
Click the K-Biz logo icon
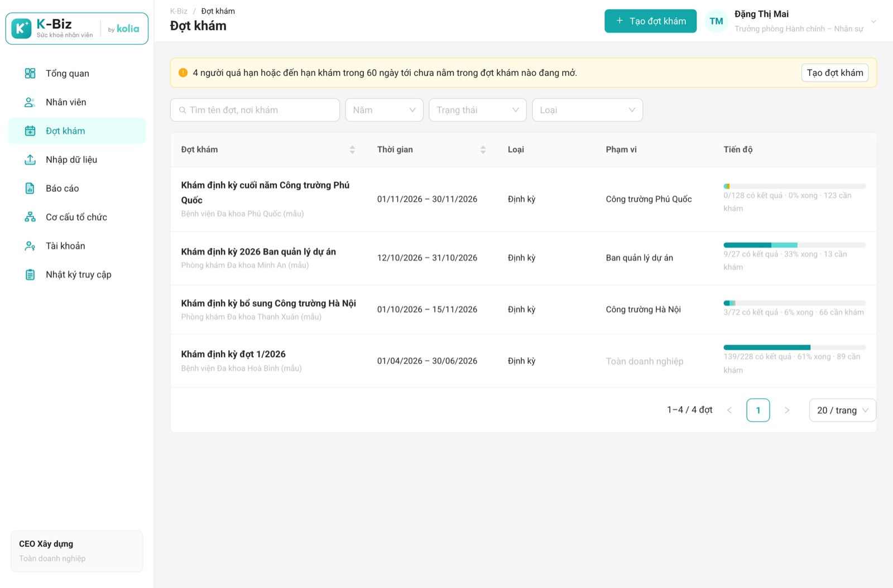tap(21, 28)
